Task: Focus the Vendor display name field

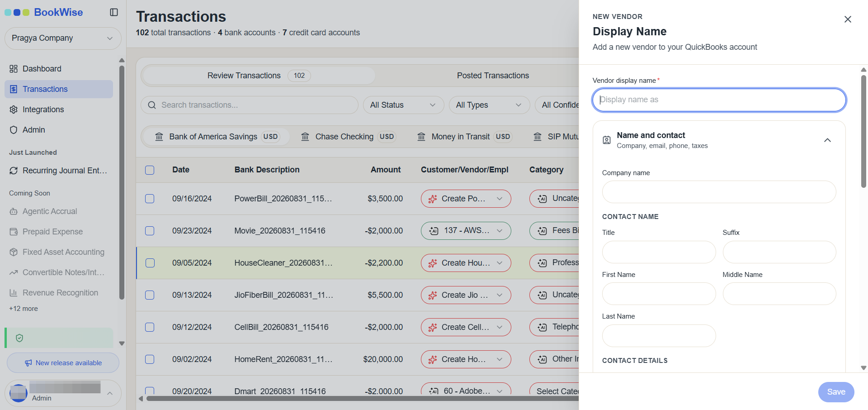Action: [x=719, y=100]
